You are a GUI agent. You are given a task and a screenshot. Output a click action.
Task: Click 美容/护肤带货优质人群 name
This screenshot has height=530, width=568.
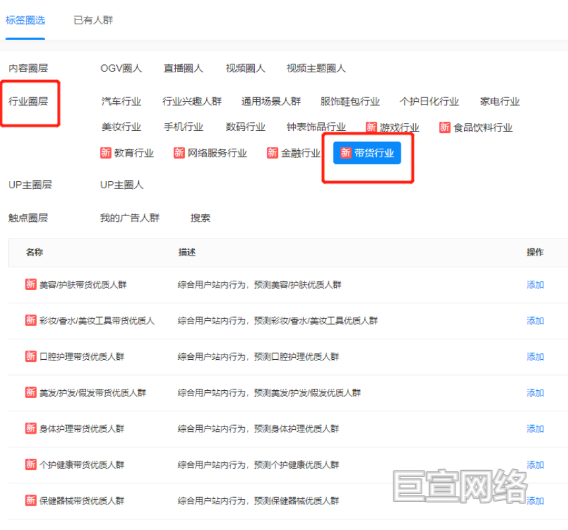(83, 285)
